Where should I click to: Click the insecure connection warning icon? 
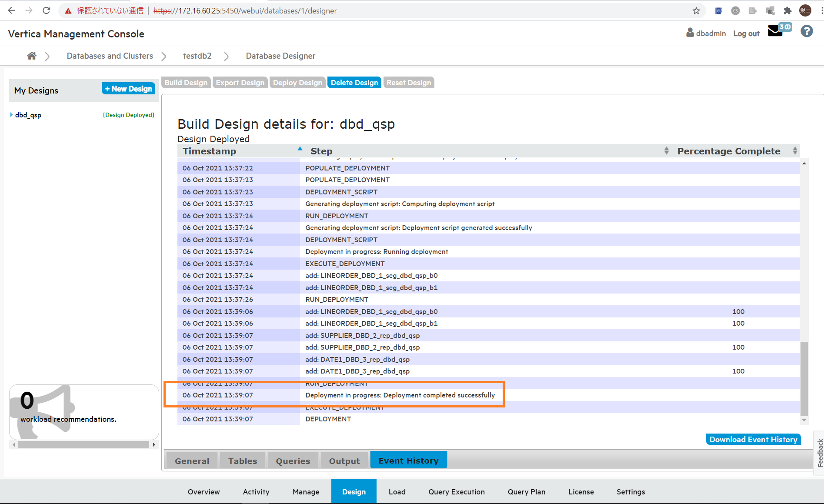[x=68, y=11]
